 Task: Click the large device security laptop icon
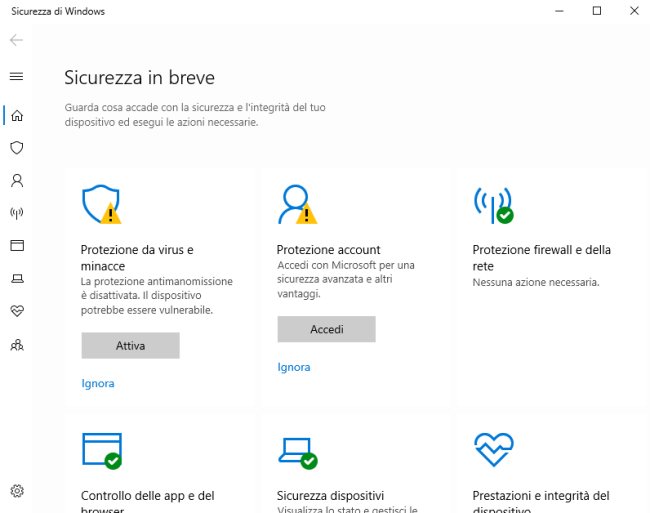pyautogui.click(x=298, y=453)
